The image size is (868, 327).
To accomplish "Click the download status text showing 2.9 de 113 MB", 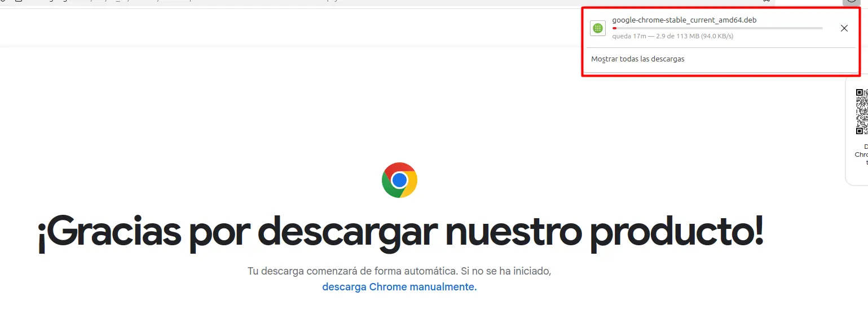I will (672, 36).
